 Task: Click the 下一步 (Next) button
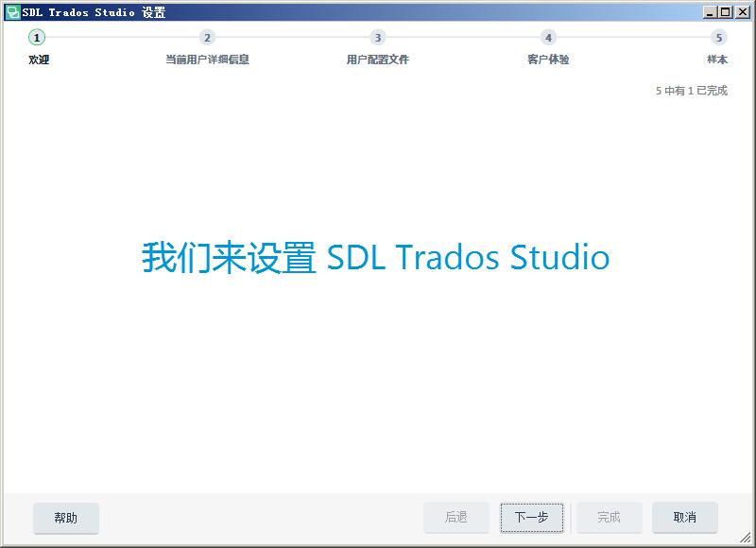(x=532, y=518)
